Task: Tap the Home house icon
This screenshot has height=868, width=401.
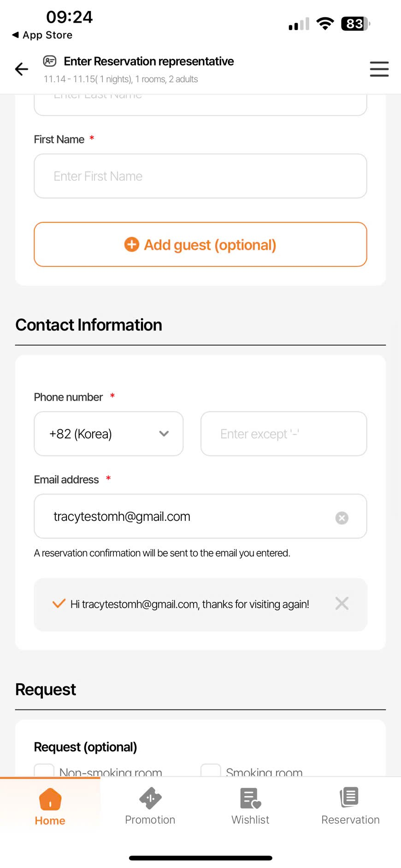Action: pos(50,799)
